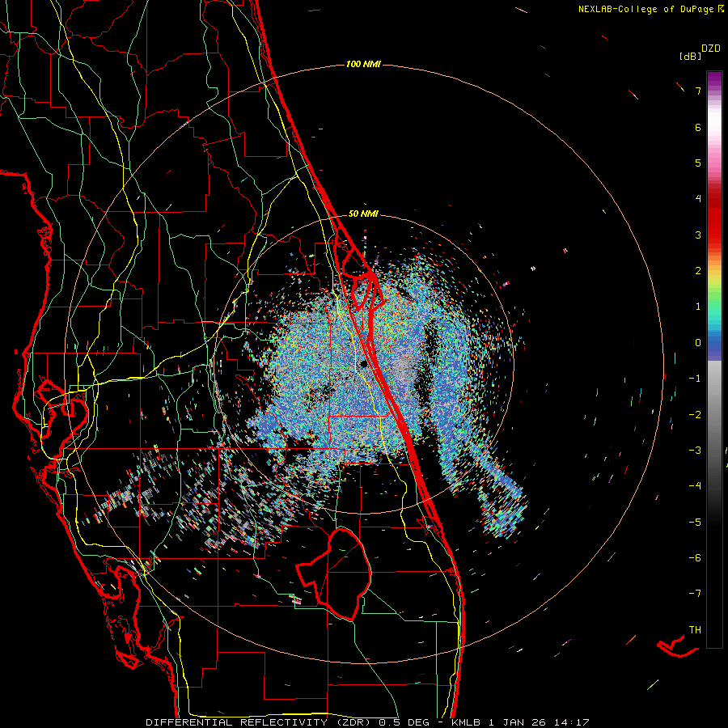Click the 4 dB tick label on the scale

[x=698, y=199]
